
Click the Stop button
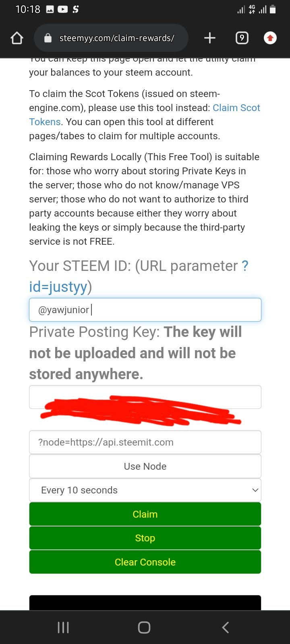[x=145, y=538]
